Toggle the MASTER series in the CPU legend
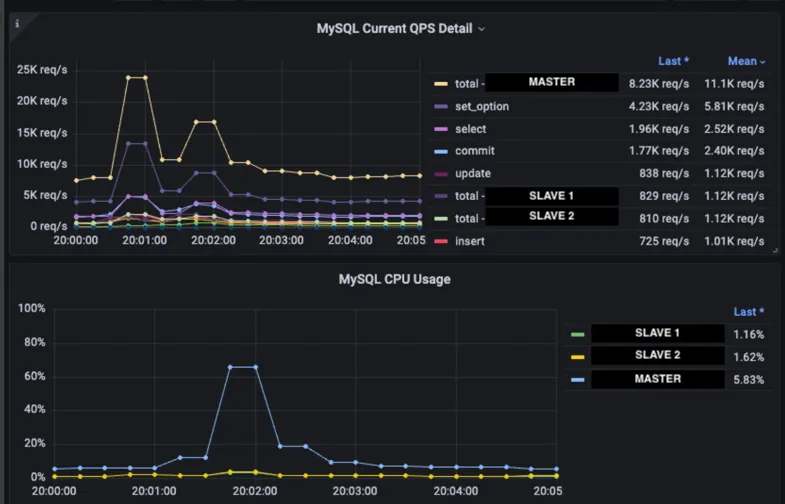785x504 pixels. (657, 379)
